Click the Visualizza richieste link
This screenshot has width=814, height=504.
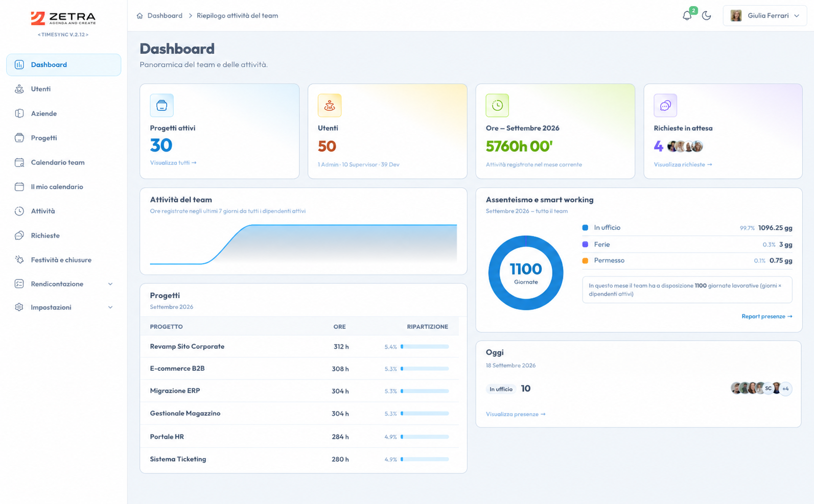pos(683,164)
